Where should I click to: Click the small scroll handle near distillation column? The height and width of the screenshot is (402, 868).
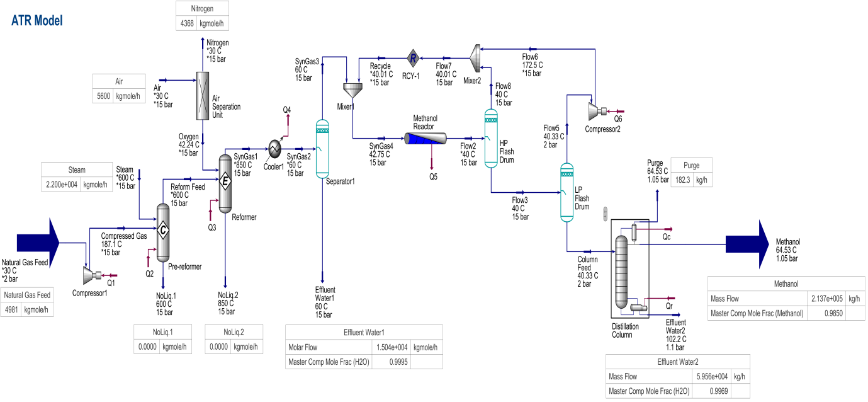click(x=606, y=214)
